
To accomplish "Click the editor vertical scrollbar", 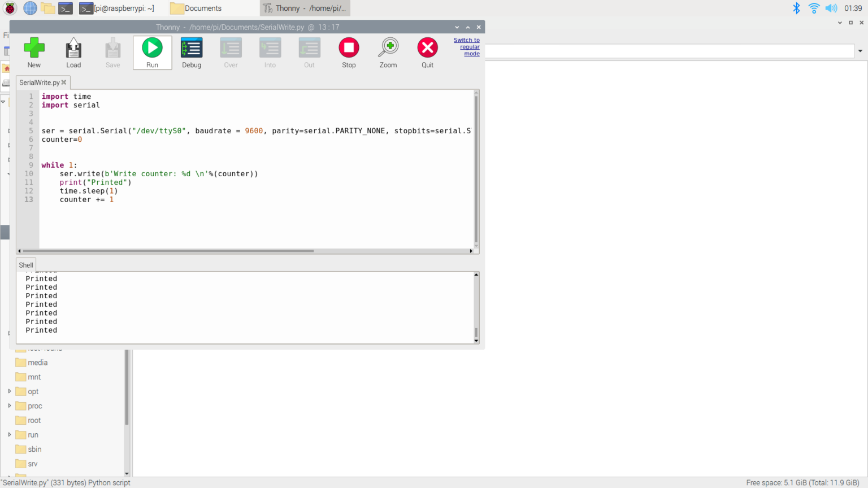I will click(x=476, y=168).
